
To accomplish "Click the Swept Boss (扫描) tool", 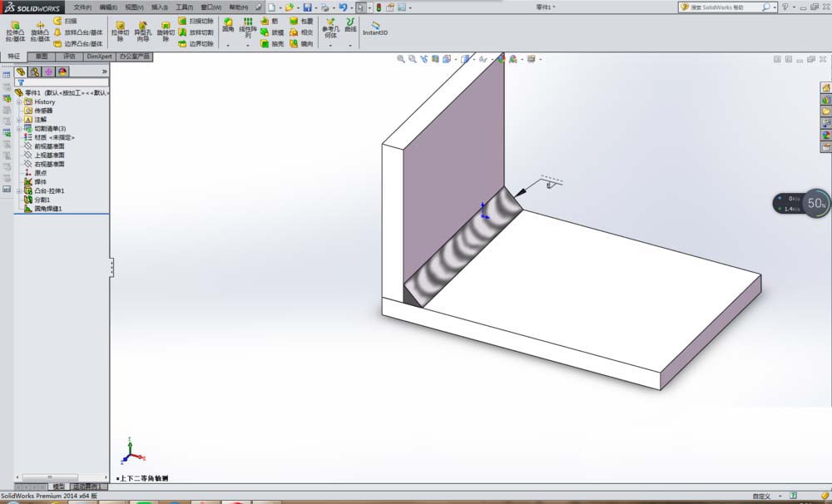I will 65,21.
